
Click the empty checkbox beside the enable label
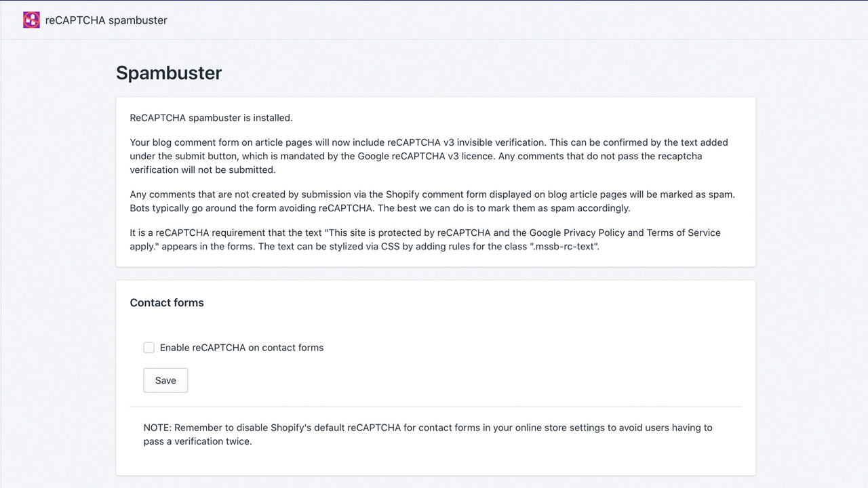coord(149,347)
